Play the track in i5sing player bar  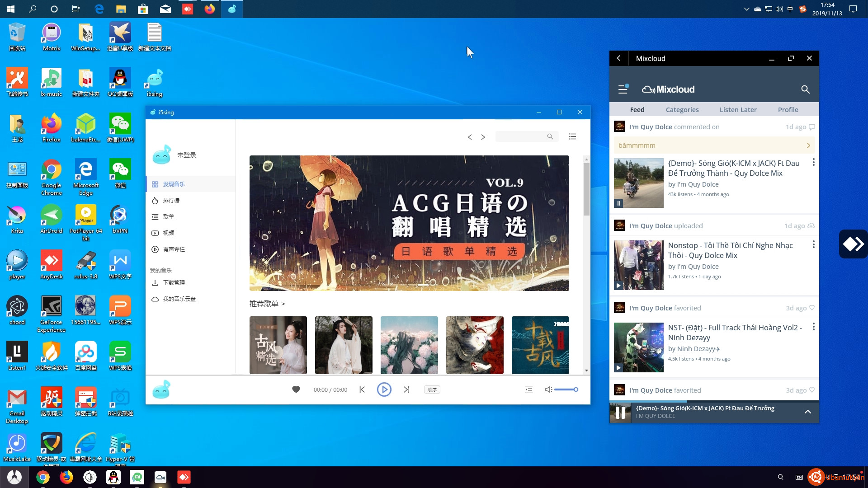(384, 389)
